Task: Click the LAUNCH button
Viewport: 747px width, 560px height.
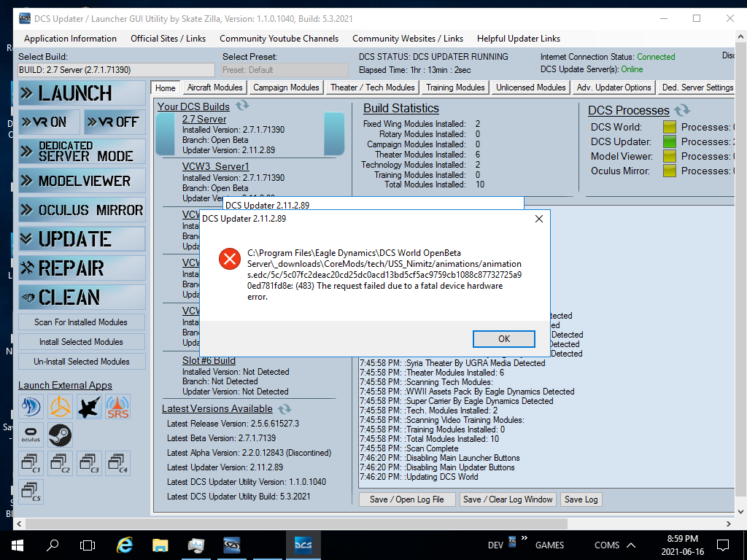Action: click(82, 93)
